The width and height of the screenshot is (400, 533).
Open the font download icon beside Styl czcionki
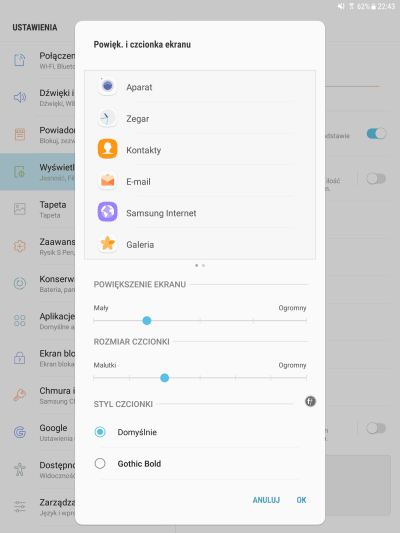pos(310,401)
